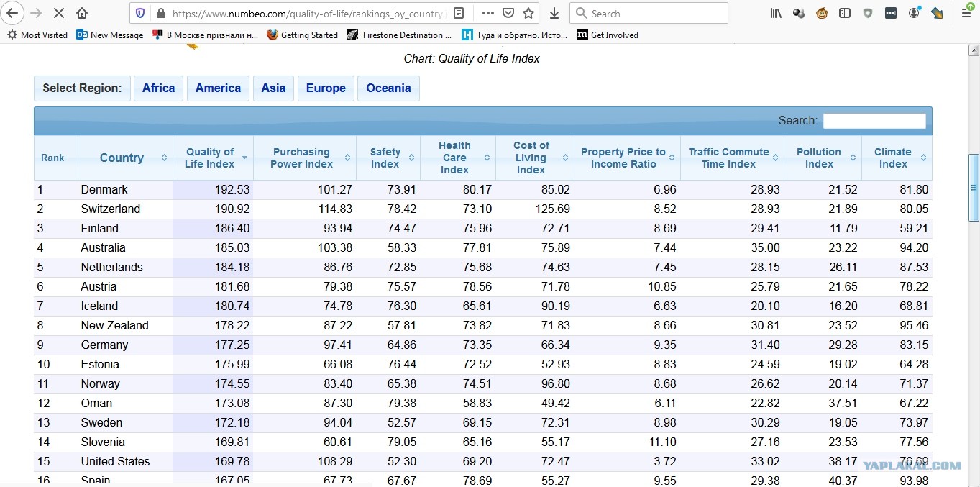Filter rankings by Asia region
The width and height of the screenshot is (980, 487).
click(x=273, y=88)
